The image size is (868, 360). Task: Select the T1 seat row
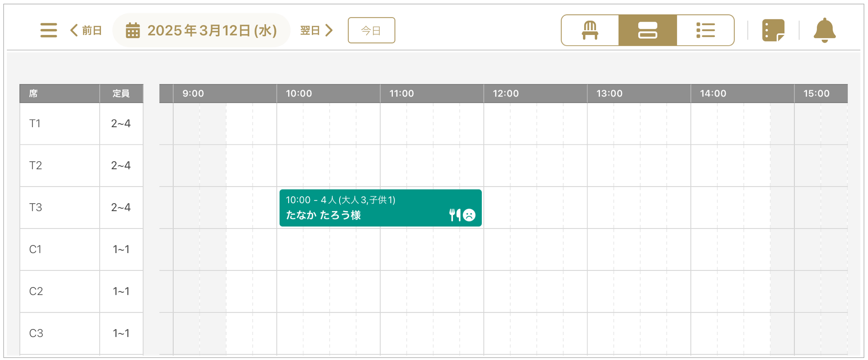coord(82,123)
